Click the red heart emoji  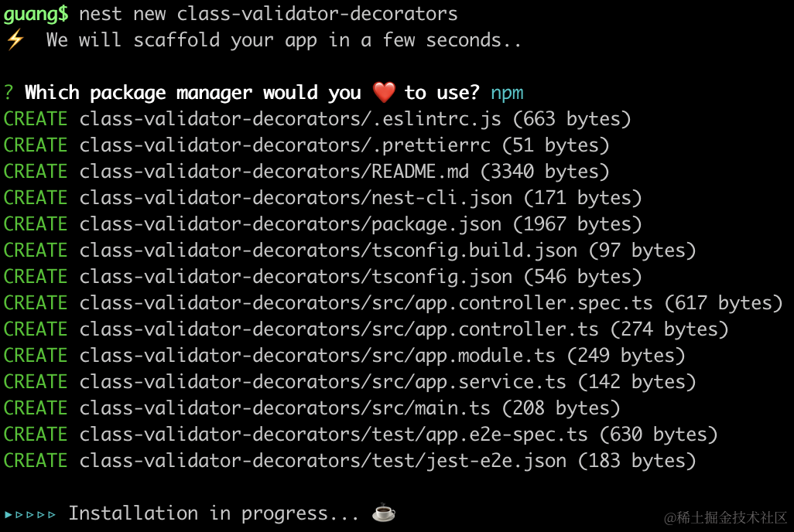tap(384, 93)
